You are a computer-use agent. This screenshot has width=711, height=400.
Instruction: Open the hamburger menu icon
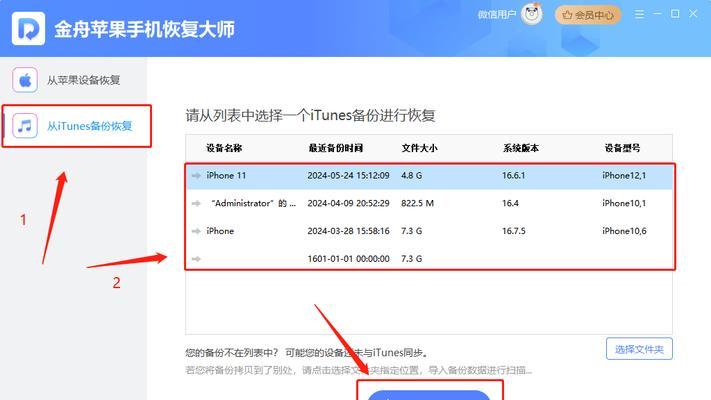pos(639,14)
